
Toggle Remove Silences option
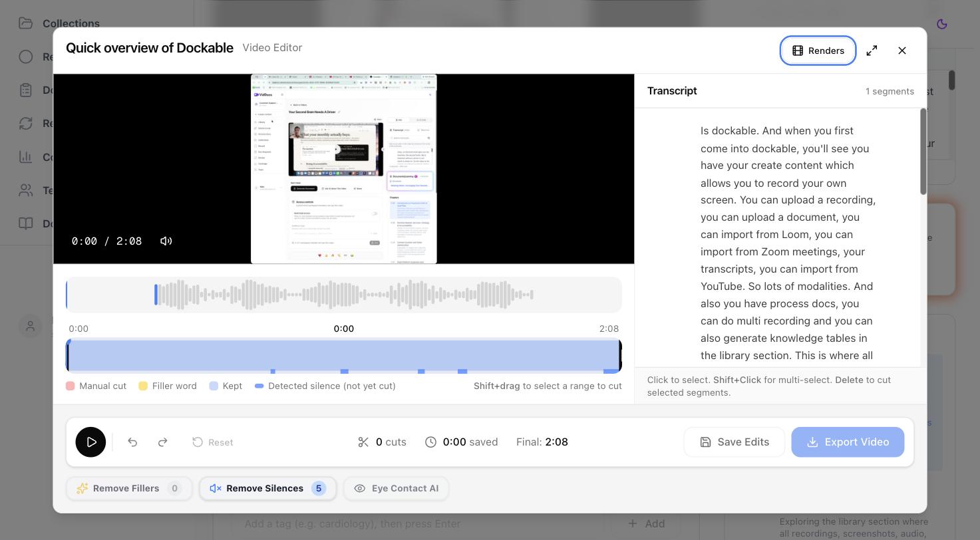268,488
